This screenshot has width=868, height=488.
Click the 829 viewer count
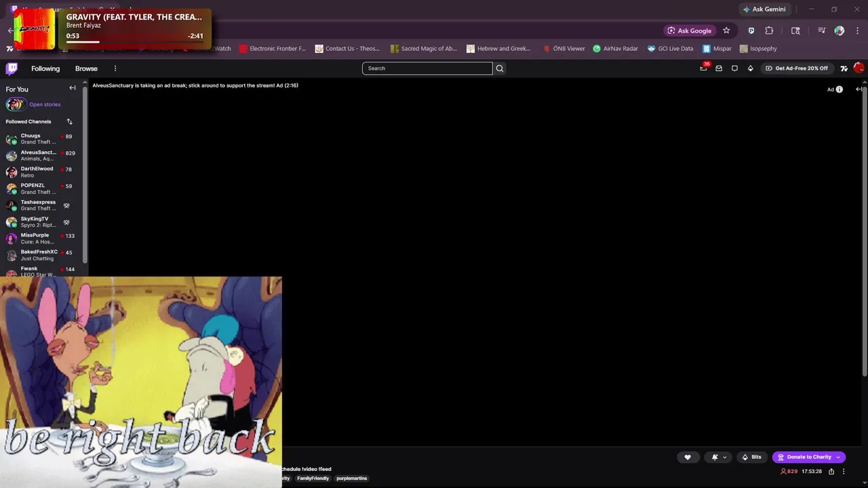[x=789, y=472]
